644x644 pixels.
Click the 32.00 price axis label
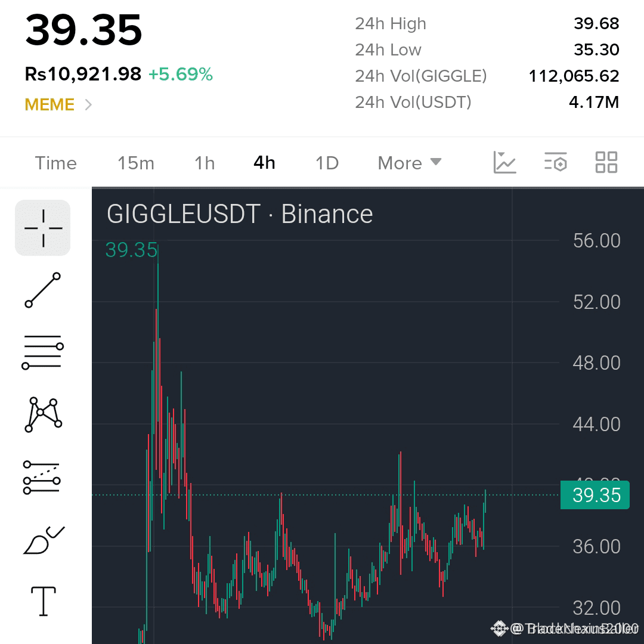click(597, 608)
